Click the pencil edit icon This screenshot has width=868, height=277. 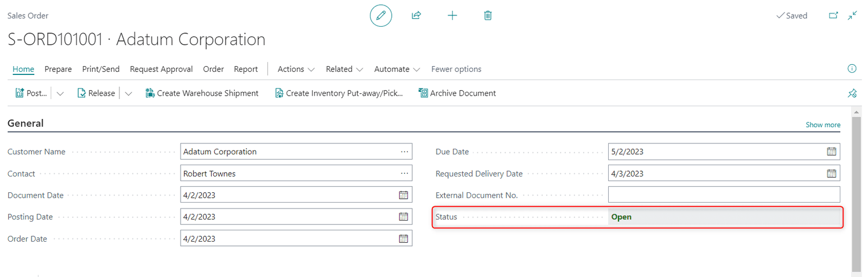pyautogui.click(x=381, y=16)
